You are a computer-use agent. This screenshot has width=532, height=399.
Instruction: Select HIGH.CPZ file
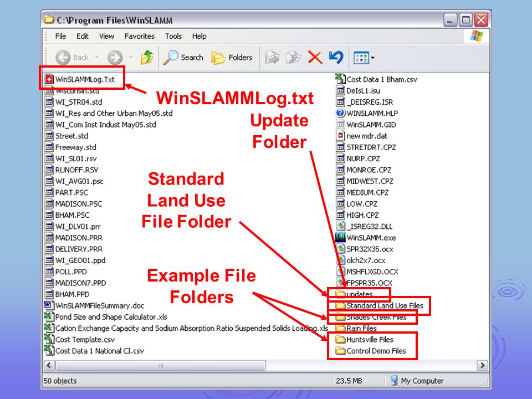(x=357, y=215)
